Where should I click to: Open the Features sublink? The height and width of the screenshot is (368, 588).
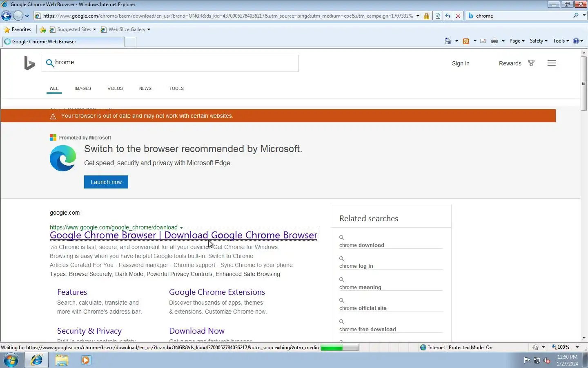(x=72, y=292)
